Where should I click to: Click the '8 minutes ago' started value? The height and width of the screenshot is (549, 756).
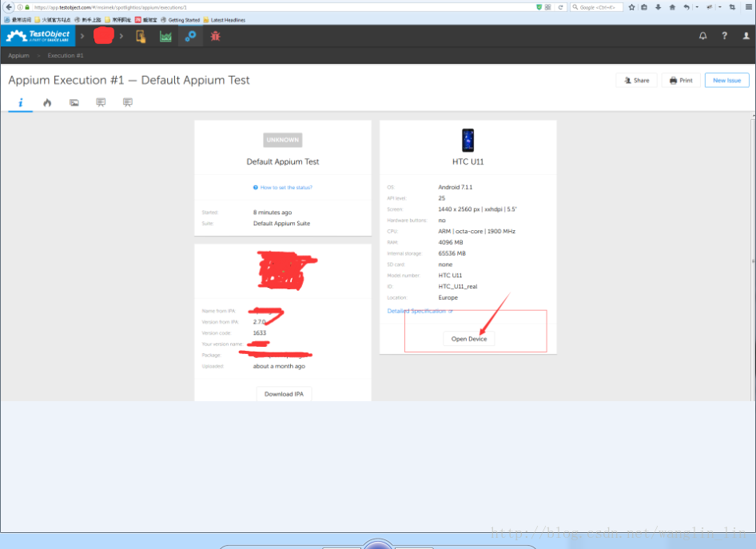tap(273, 212)
